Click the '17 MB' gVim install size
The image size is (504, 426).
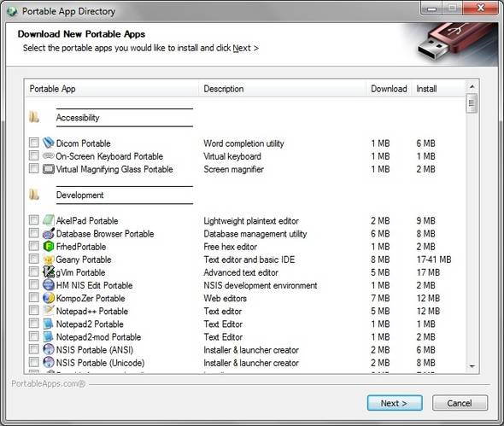[428, 272]
